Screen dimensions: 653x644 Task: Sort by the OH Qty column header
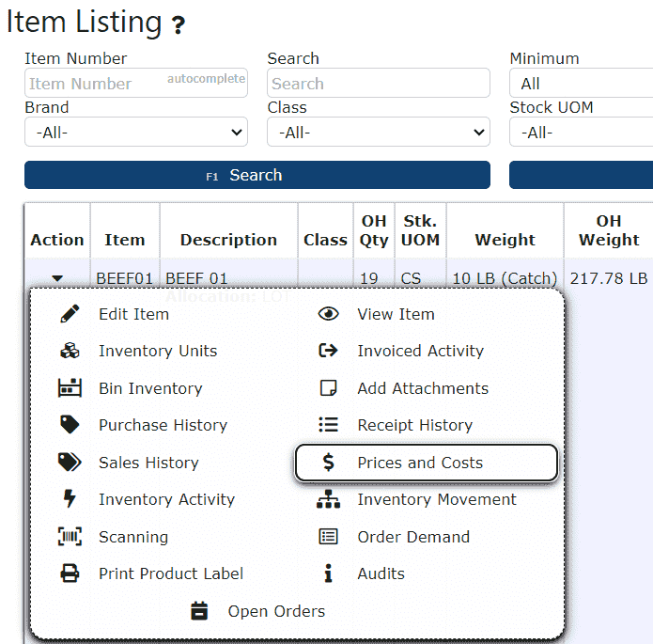[x=374, y=230]
